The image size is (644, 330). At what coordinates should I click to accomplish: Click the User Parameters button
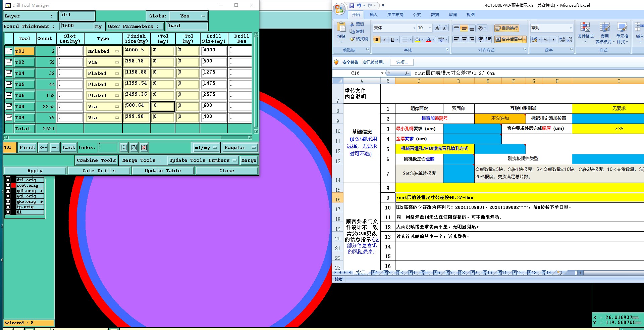click(x=135, y=26)
